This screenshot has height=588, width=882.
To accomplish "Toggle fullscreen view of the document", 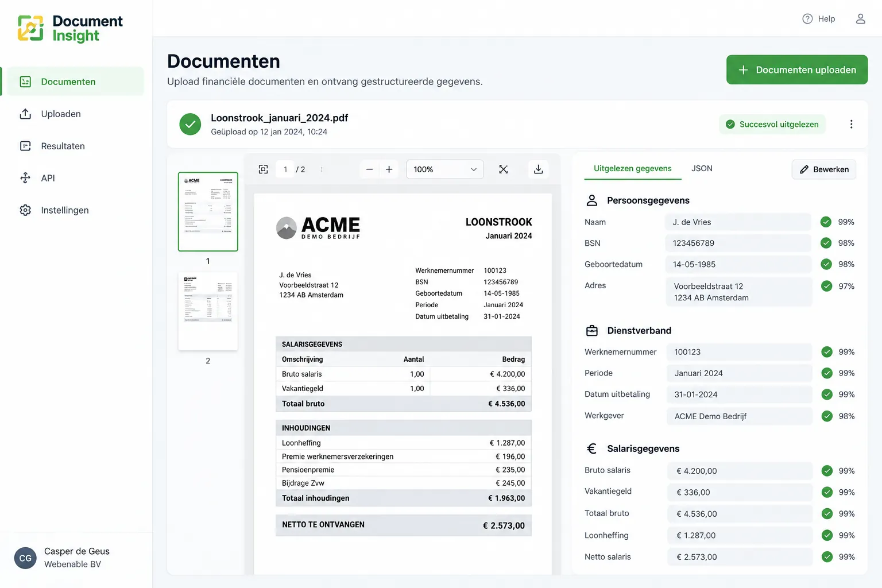I will 503,169.
